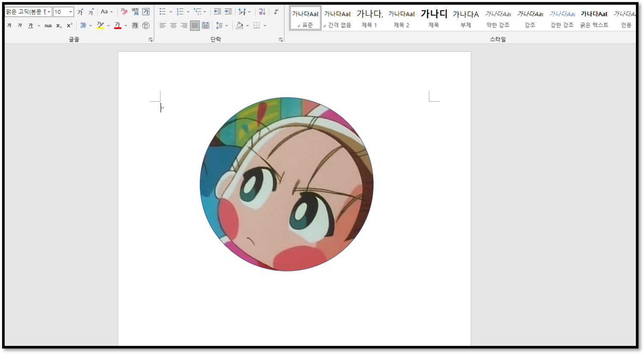This screenshot has height=354, width=644.
Task: Toggle italic formatting
Action: tap(20, 26)
